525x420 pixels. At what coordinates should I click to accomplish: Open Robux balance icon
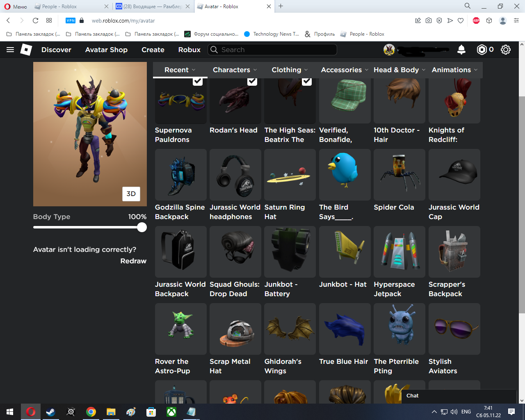pos(482,50)
